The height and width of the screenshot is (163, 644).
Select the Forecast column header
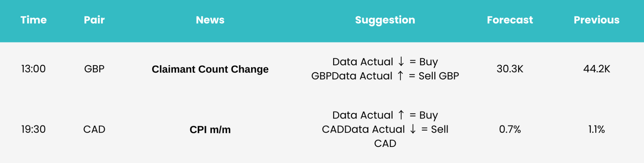click(x=510, y=20)
